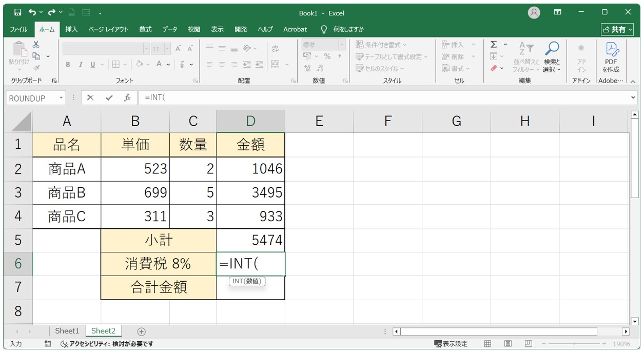Open Ribbon Display Options icon
Screen dimensions: 644x353
tap(558, 12)
